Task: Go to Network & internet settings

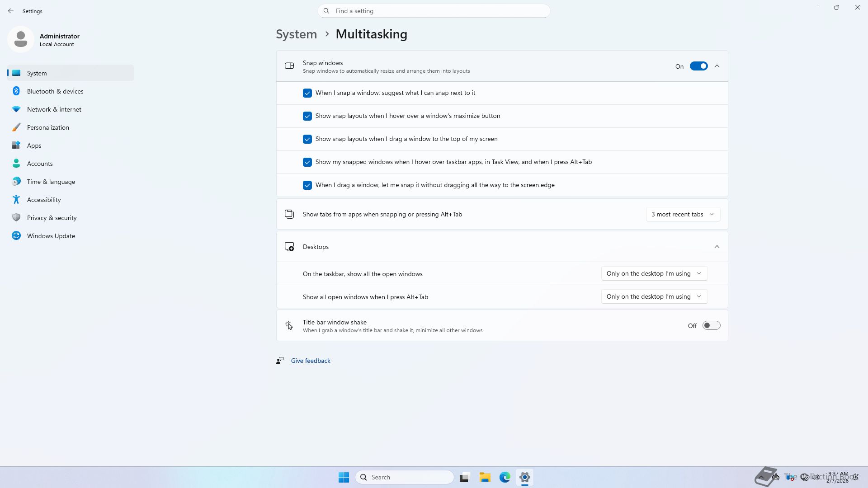Action: tap(54, 109)
